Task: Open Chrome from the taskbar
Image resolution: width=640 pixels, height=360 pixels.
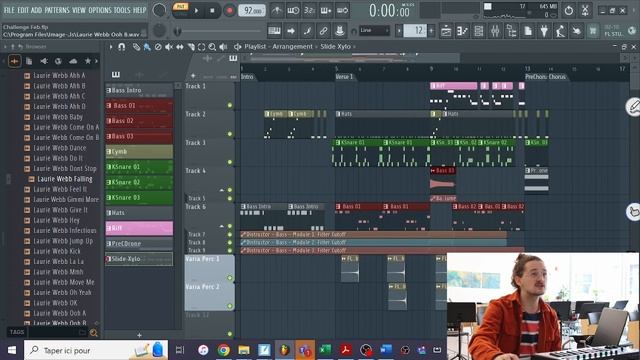Action: (x=223, y=350)
